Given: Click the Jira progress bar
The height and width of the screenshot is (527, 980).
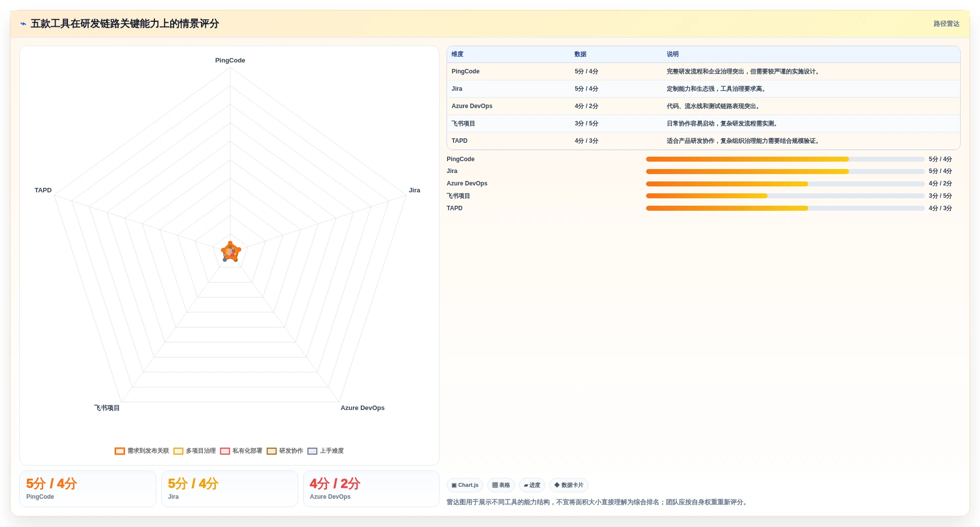Looking at the screenshot, I should (785, 172).
